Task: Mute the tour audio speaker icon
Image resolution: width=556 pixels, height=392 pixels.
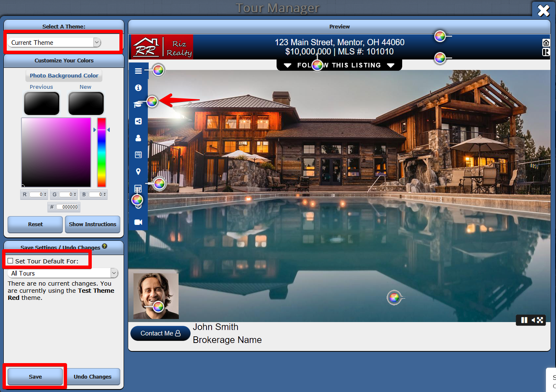Action: tap(533, 320)
